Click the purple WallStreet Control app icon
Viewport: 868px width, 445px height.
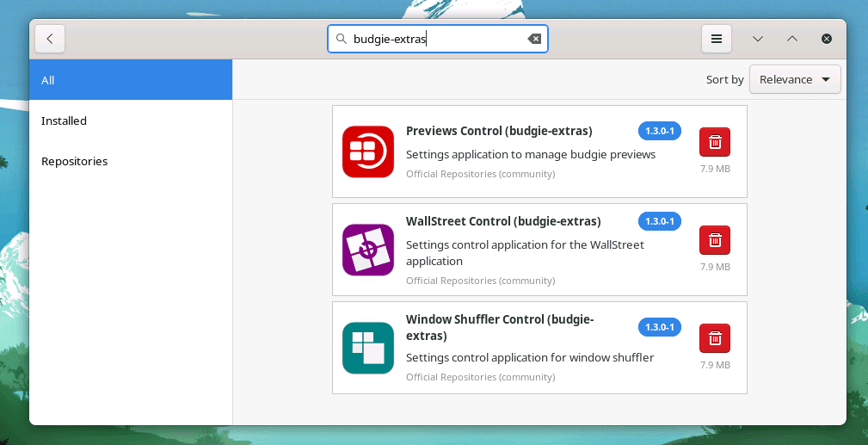(368, 250)
